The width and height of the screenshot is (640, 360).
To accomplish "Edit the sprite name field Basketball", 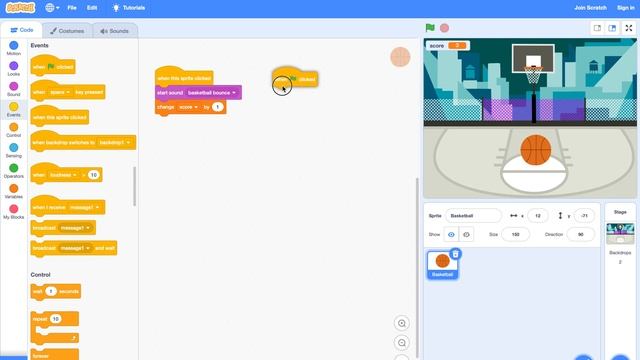I will (473, 216).
